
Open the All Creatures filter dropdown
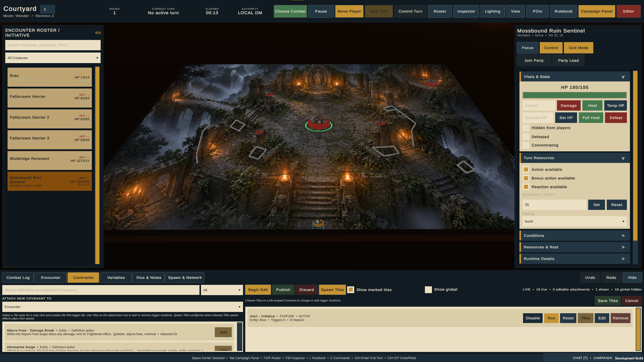53,58
